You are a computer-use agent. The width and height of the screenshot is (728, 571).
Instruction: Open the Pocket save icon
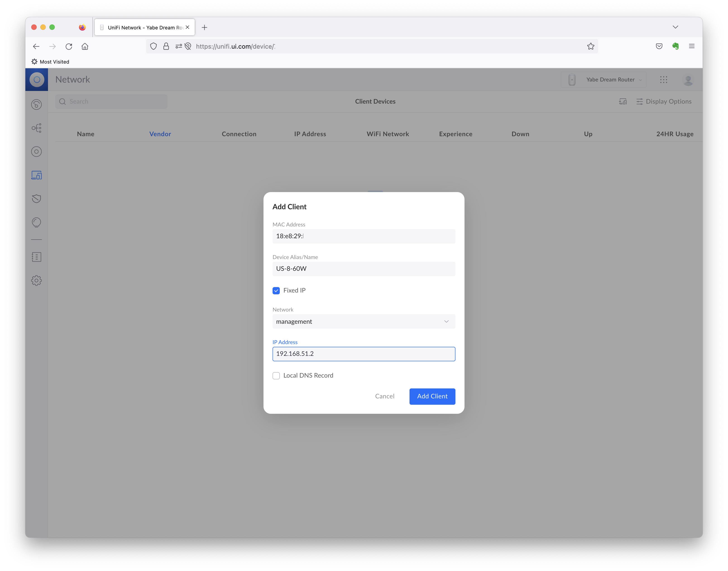click(x=659, y=46)
